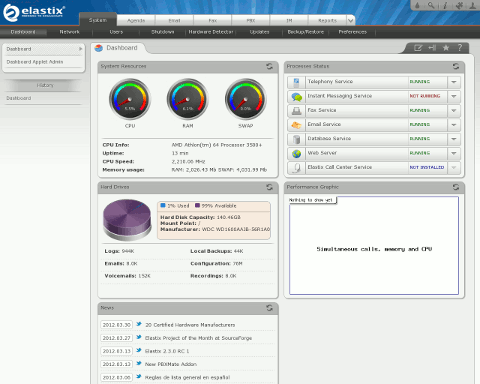The width and height of the screenshot is (480, 384).
Task: Refresh the System Resources applet
Action: pyautogui.click(x=269, y=66)
